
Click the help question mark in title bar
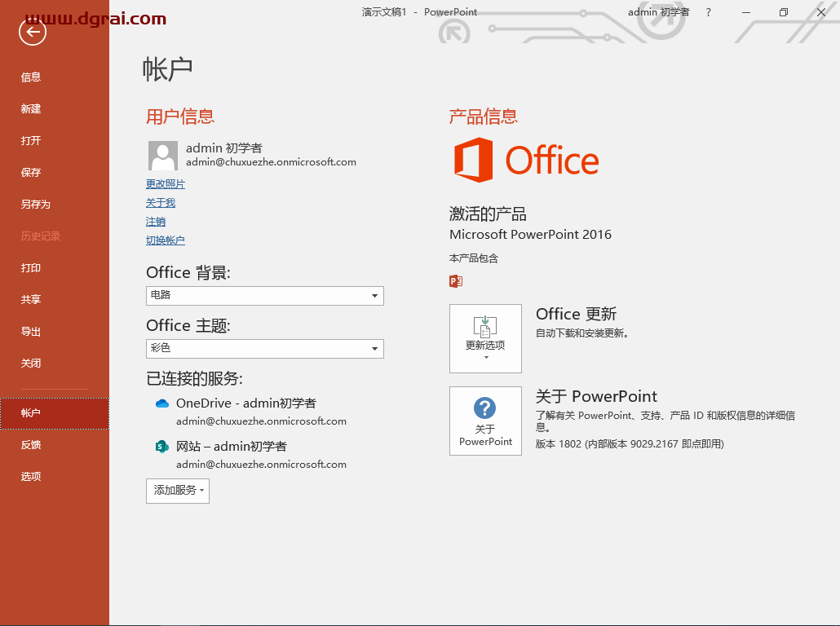tap(708, 12)
